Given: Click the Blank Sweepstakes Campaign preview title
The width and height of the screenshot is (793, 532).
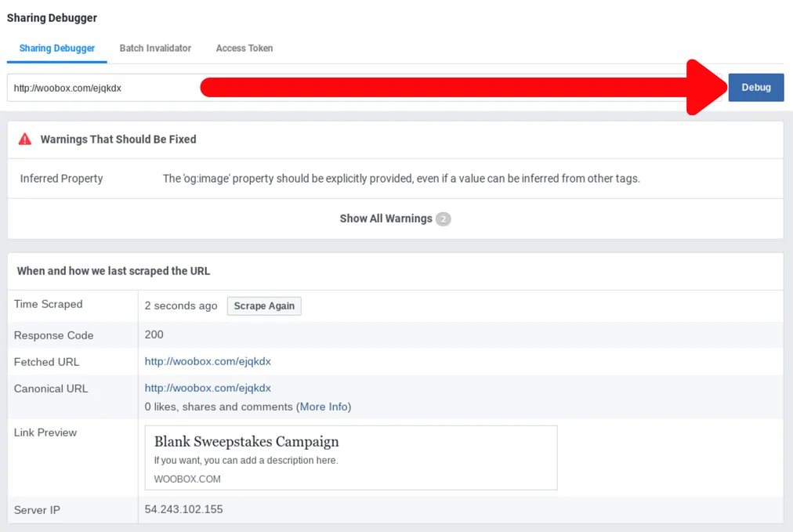Looking at the screenshot, I should click(246, 442).
